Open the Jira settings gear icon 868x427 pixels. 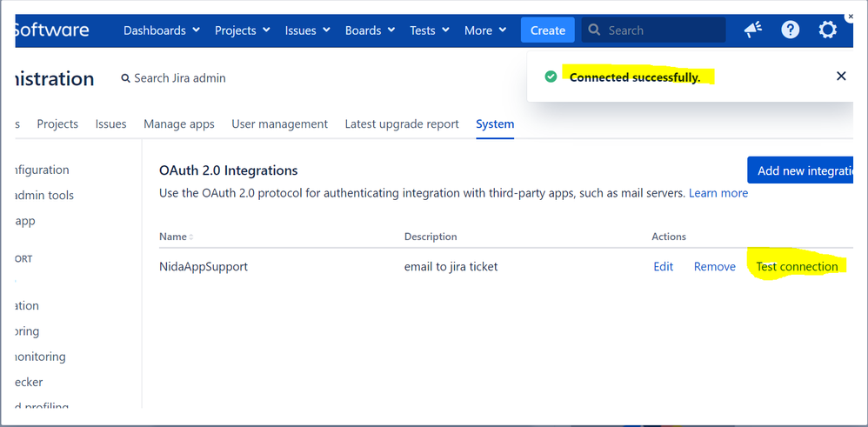828,30
